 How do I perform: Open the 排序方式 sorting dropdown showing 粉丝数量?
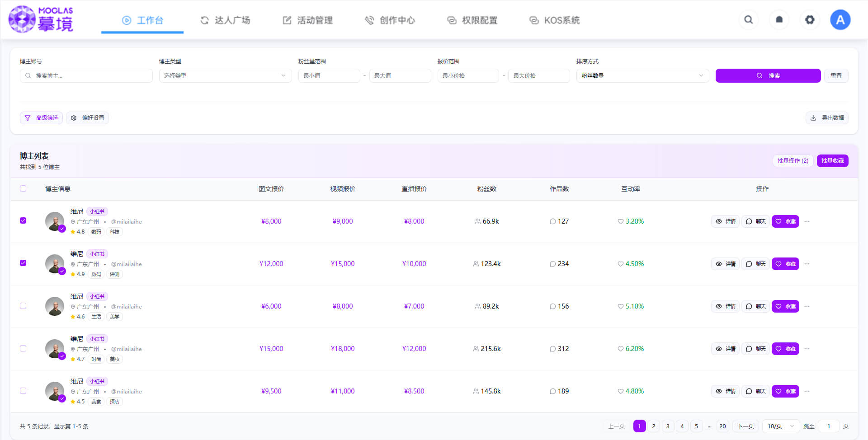(x=642, y=75)
